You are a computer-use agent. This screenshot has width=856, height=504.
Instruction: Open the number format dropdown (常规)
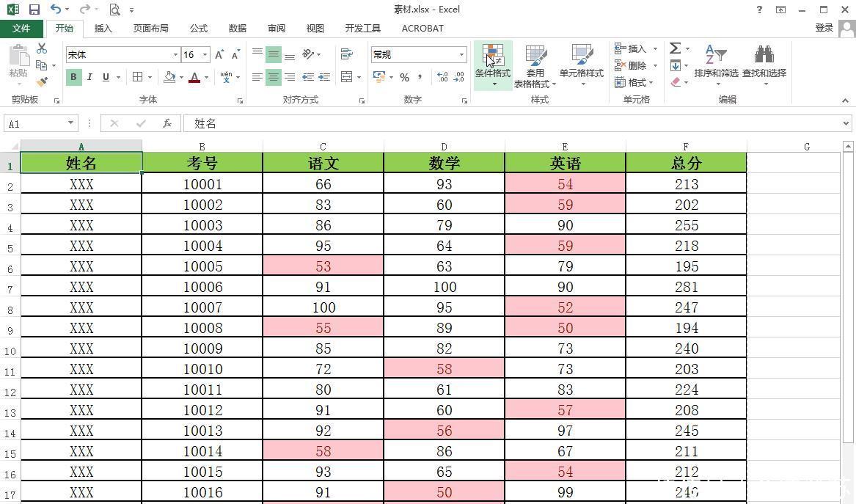[461, 55]
